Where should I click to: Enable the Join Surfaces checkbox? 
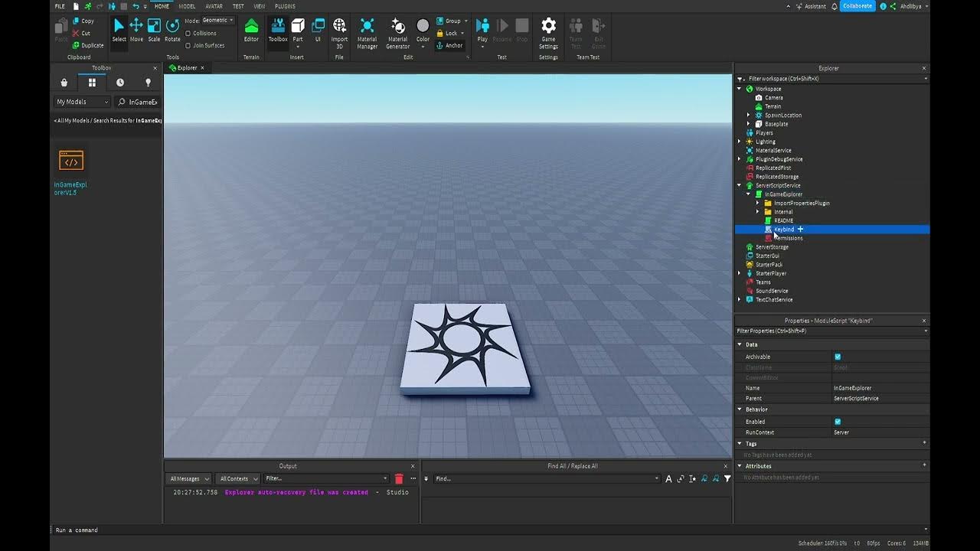(188, 45)
